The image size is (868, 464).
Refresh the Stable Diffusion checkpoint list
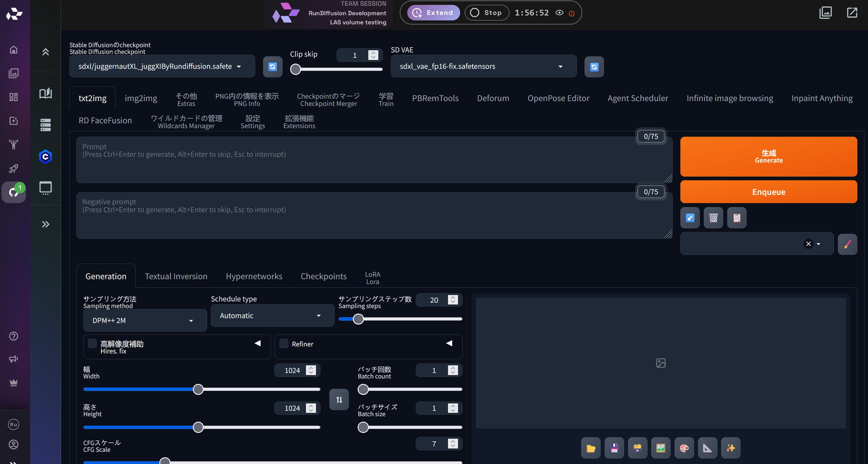click(x=273, y=67)
